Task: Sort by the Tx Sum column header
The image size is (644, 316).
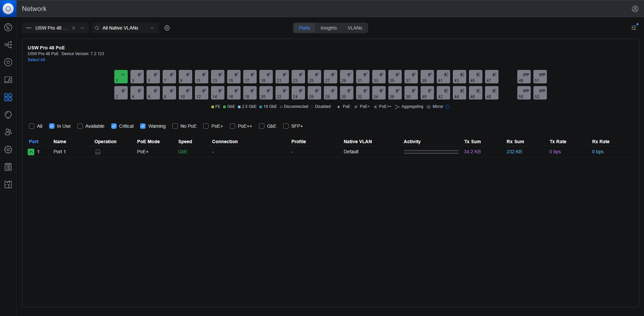Action: pyautogui.click(x=472, y=142)
